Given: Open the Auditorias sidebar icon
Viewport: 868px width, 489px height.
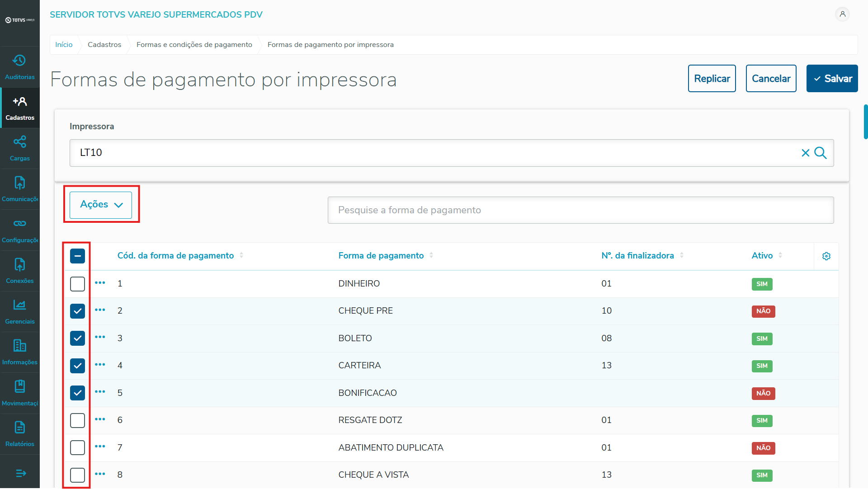Looking at the screenshot, I should [x=19, y=61].
